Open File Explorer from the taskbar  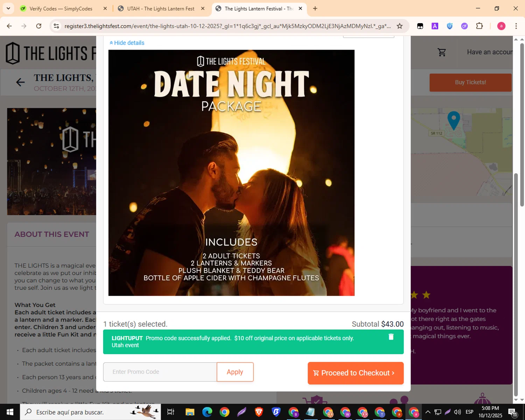click(190, 412)
